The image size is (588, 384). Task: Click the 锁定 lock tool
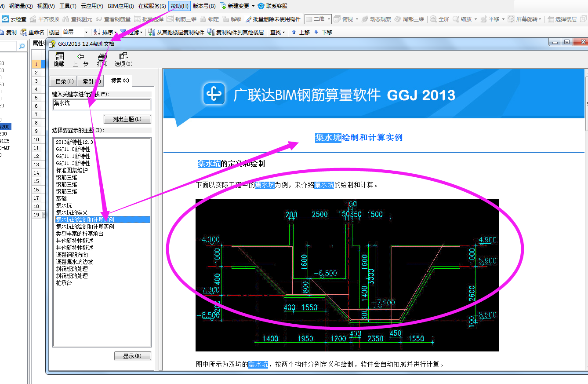click(x=209, y=19)
